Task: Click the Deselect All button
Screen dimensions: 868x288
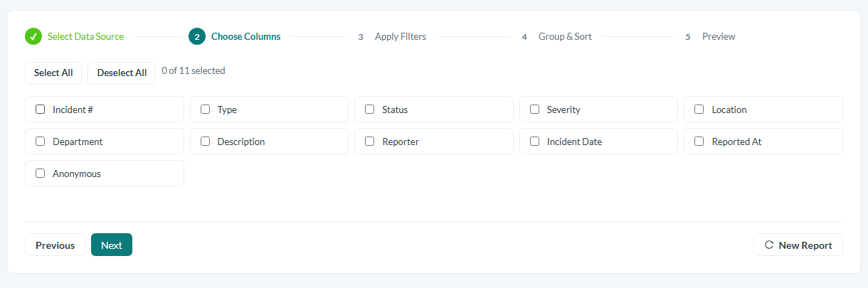Action: (122, 73)
